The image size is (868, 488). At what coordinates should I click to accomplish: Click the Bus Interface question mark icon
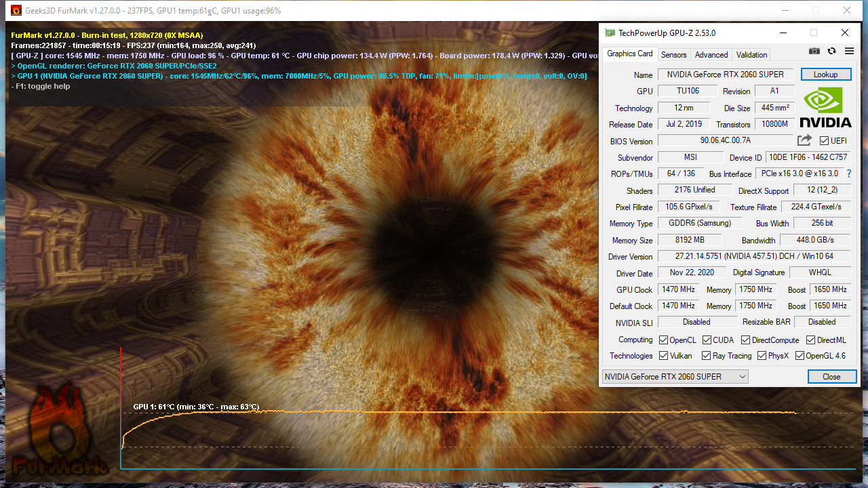coord(849,174)
